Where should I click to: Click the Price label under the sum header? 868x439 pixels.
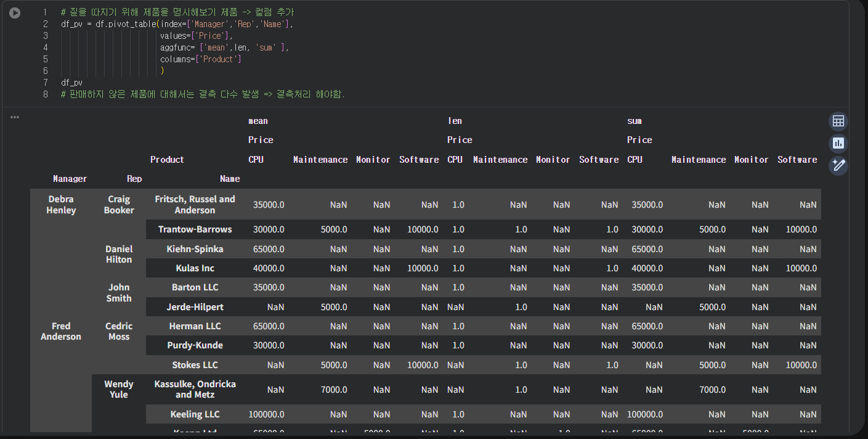click(x=639, y=140)
